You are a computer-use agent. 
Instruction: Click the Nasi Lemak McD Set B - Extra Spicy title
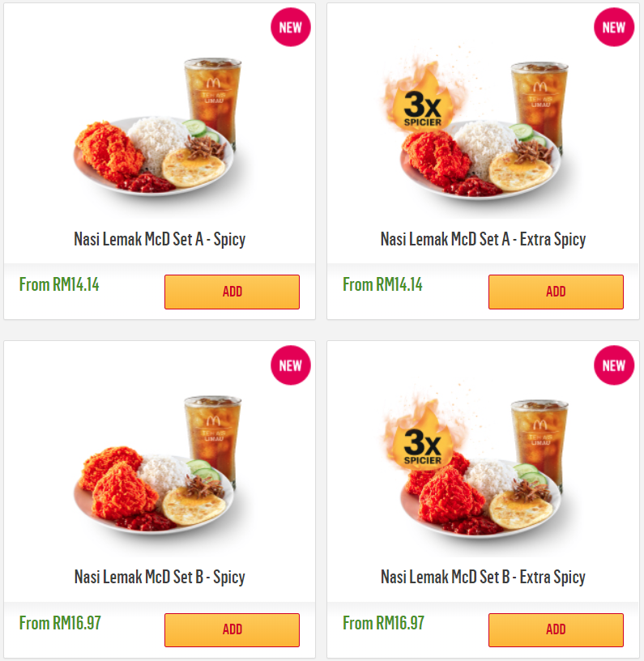[x=483, y=577]
